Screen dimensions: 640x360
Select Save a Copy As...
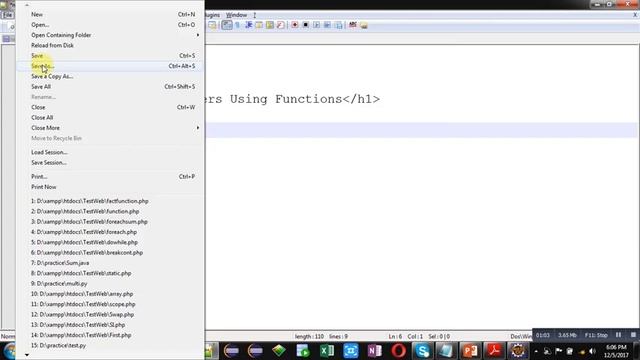point(110,76)
